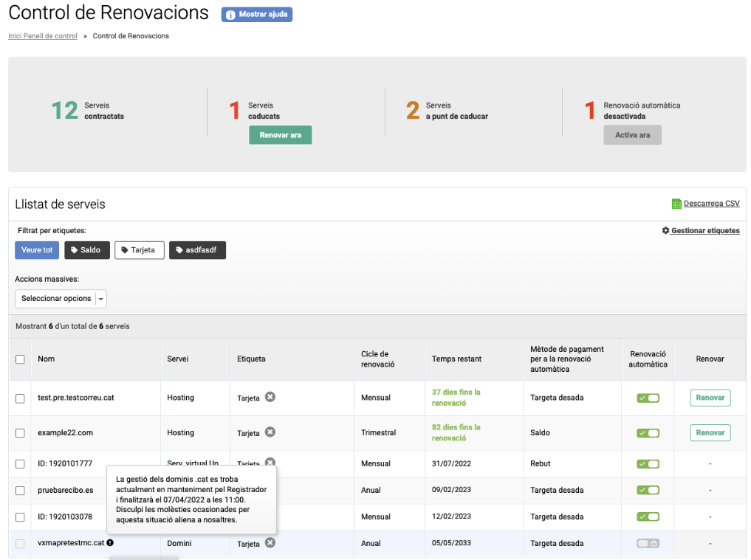The width and height of the screenshot is (751, 560).
Task: Filter services by the Tarjeta tag button
Action: click(x=140, y=250)
